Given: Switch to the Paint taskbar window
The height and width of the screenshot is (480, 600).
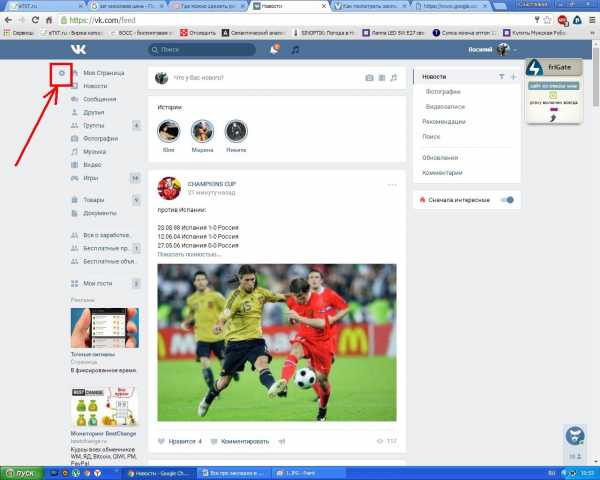Looking at the screenshot, I should [309, 473].
